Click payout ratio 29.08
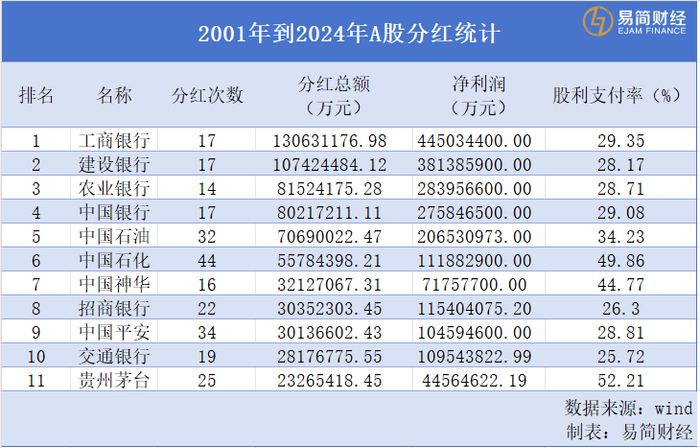700x448 pixels. click(x=621, y=213)
